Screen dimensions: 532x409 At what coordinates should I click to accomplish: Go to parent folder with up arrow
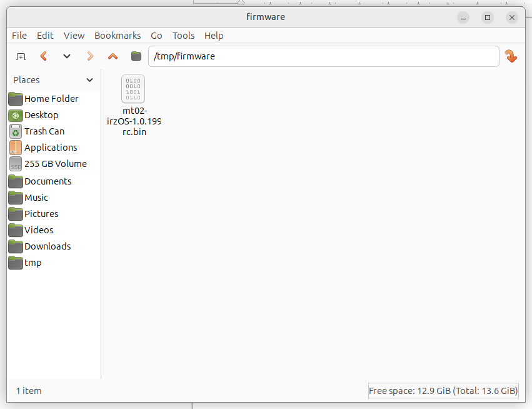pyautogui.click(x=113, y=56)
